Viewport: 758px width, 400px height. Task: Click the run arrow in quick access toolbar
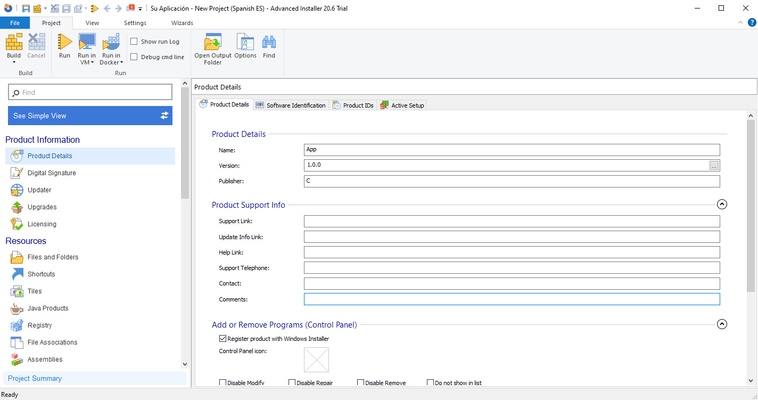[95, 8]
